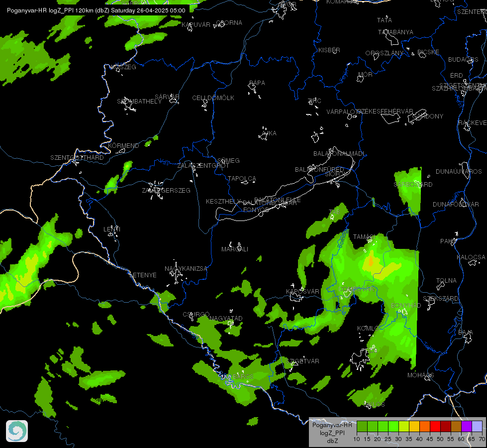
Task: Click the MARCALI city label
Action: pos(235,249)
